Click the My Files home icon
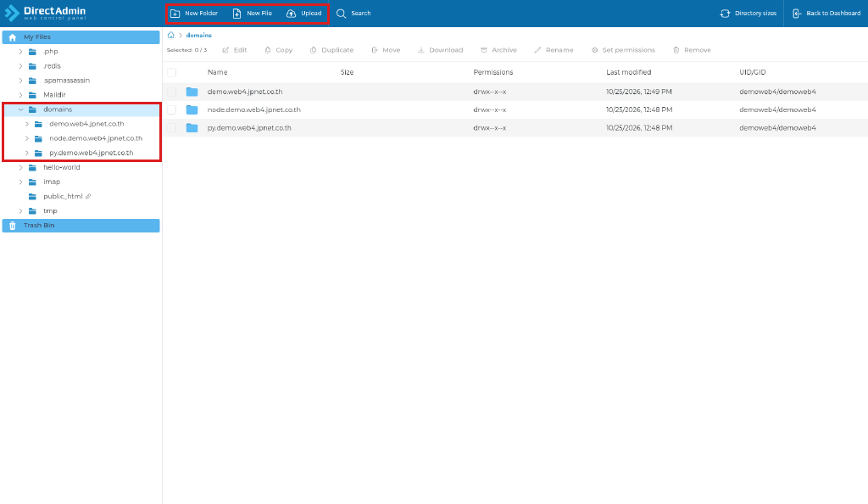868x504 pixels. pos(12,37)
